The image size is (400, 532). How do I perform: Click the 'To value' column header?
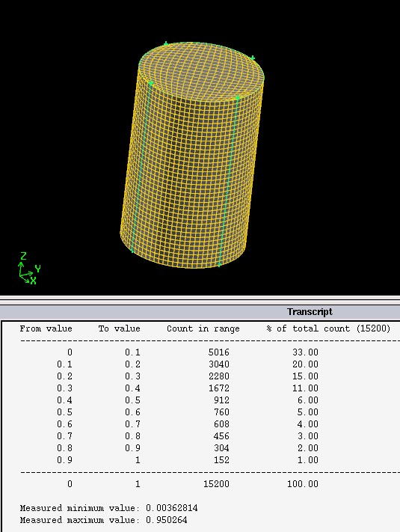pos(120,328)
